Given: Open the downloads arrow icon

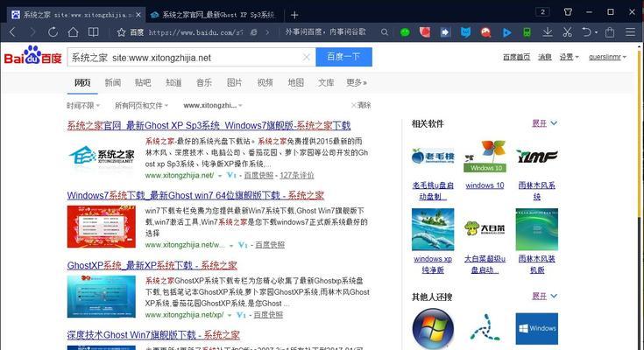Looking at the screenshot, I should (x=547, y=32).
